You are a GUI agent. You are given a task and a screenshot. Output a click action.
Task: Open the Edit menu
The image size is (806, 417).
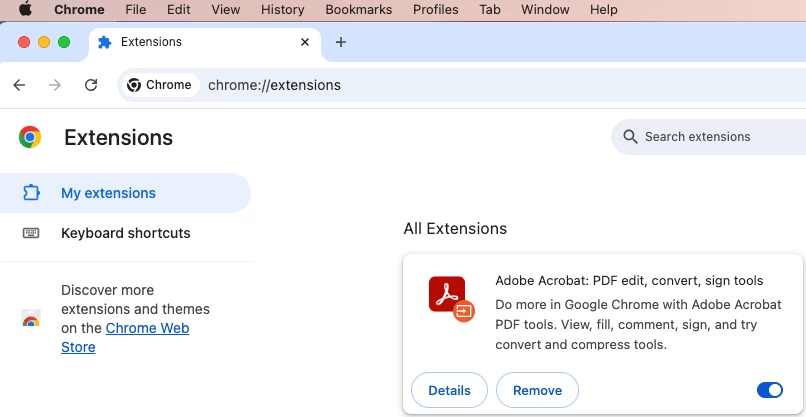coord(179,9)
